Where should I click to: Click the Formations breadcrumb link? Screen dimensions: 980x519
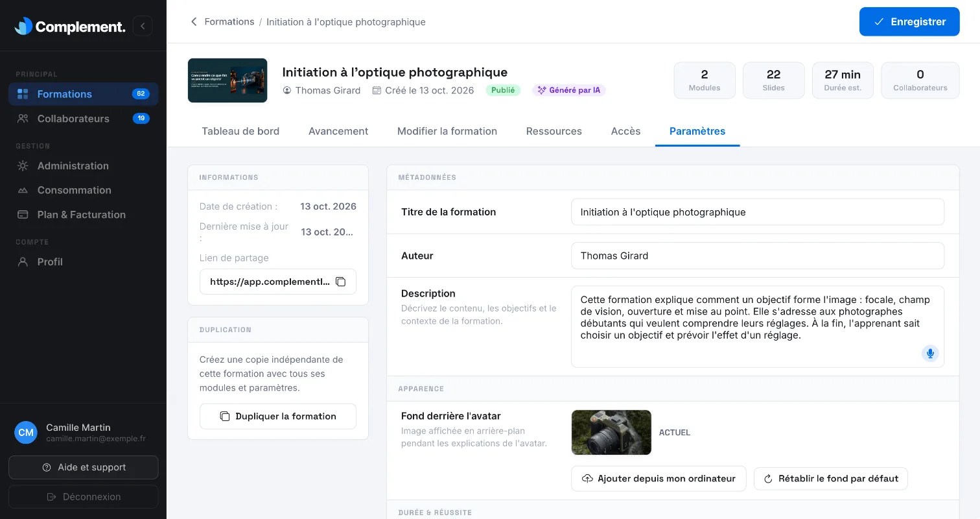(229, 21)
